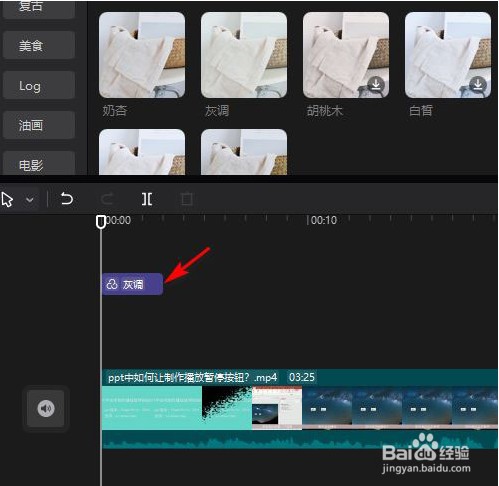Click the 奶杏 filter name label
499x486 pixels.
pos(115,111)
